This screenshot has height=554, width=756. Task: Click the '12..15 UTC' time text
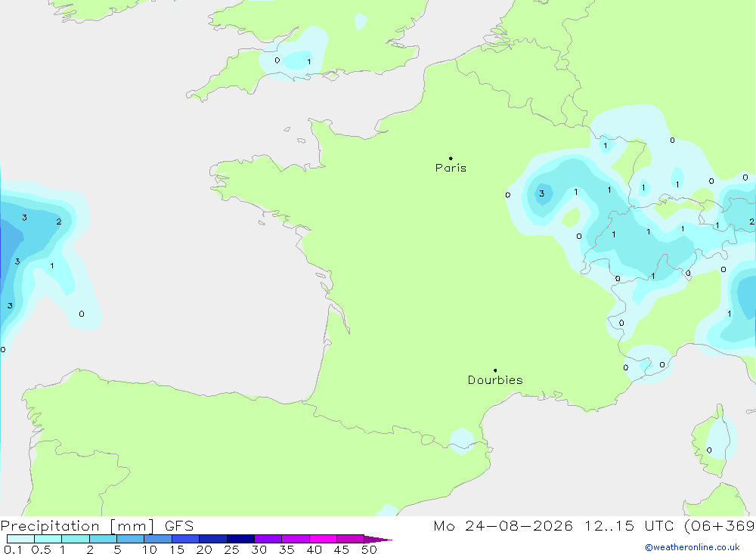tap(629, 525)
